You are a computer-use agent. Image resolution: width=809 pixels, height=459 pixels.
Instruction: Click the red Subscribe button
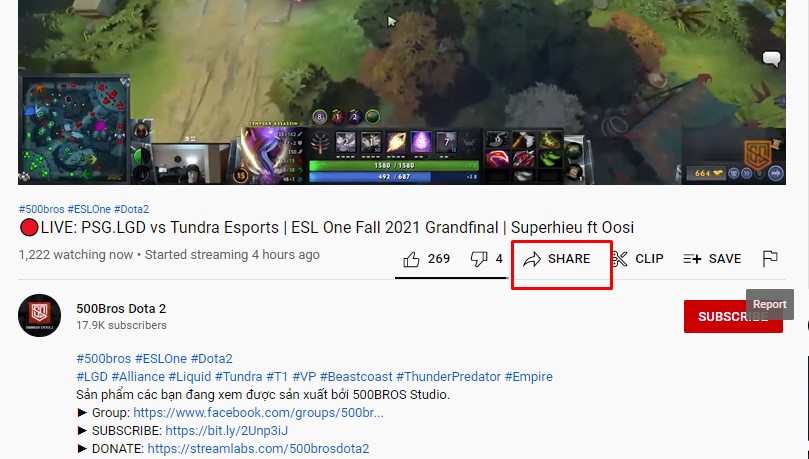coord(733,316)
